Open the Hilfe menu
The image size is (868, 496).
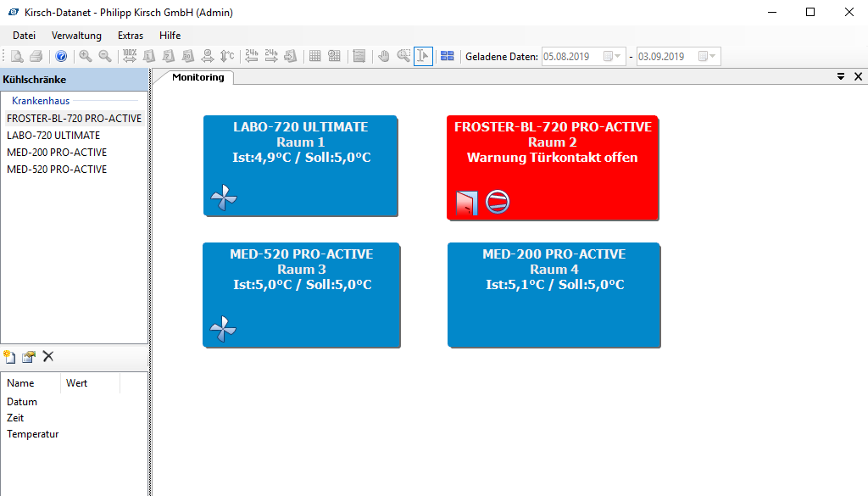[170, 36]
